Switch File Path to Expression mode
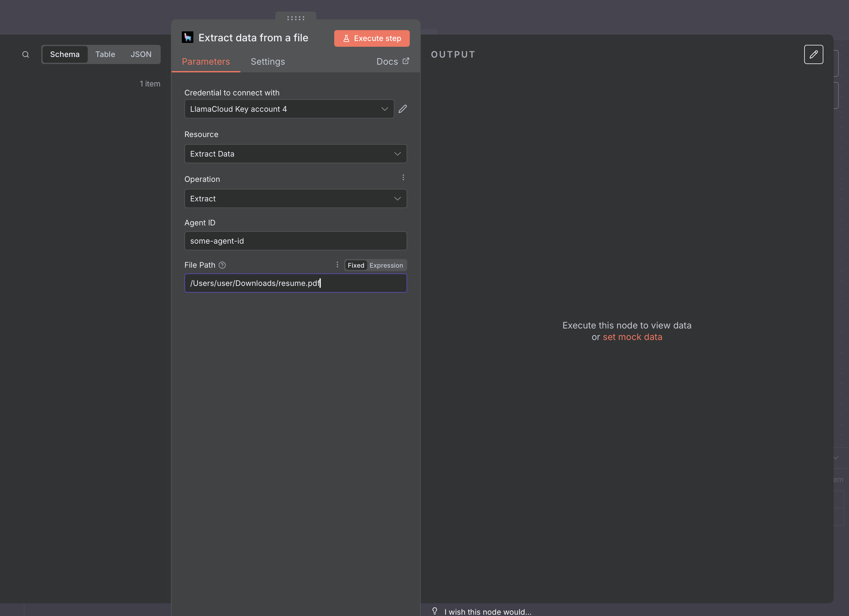 click(x=386, y=265)
